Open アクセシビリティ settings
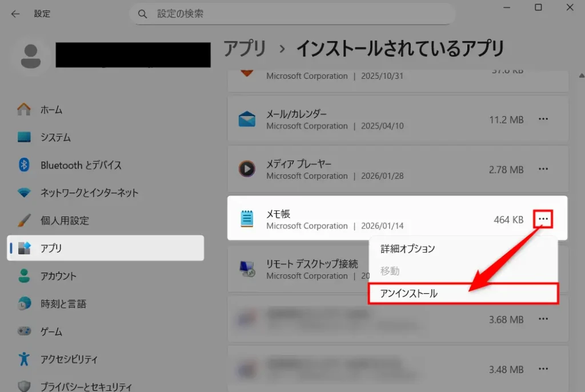 tap(69, 359)
